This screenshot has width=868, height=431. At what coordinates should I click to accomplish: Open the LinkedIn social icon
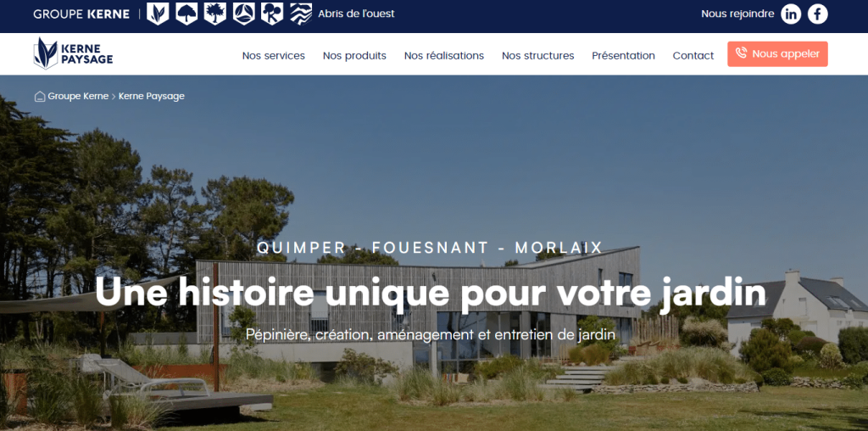790,14
